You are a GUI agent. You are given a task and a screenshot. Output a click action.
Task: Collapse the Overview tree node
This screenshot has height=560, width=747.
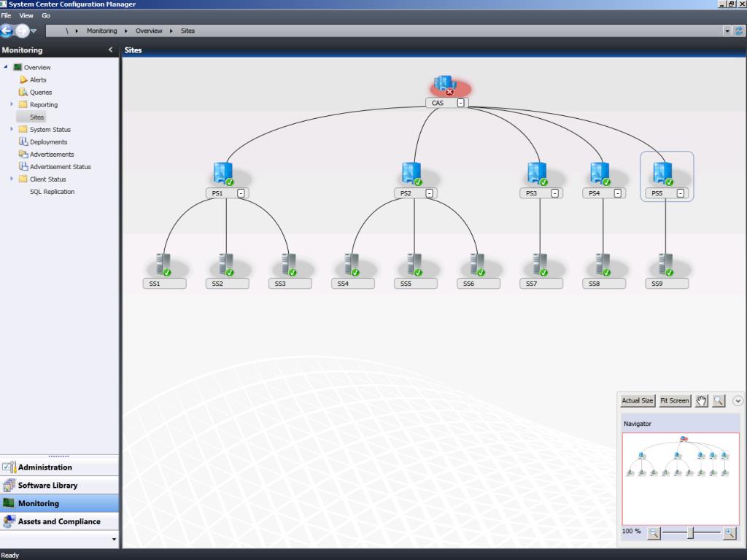6,67
